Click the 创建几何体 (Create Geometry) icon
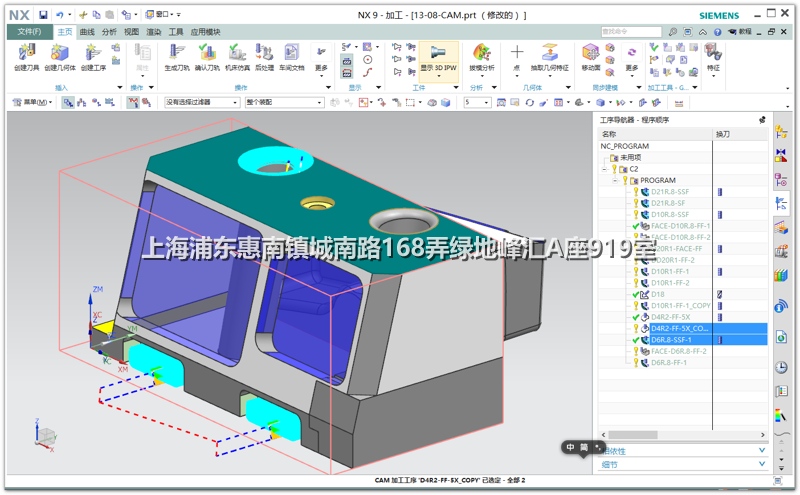Screen dimensions: 800x495 [57, 56]
